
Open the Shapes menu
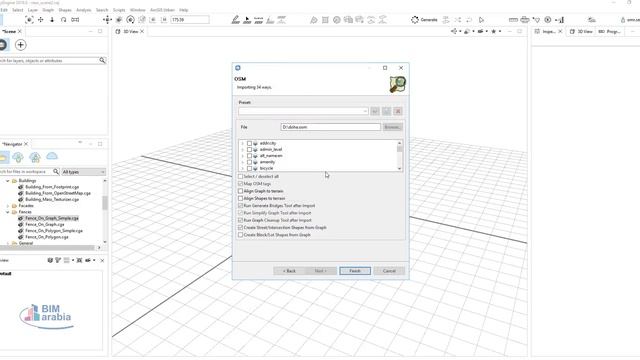point(65,10)
